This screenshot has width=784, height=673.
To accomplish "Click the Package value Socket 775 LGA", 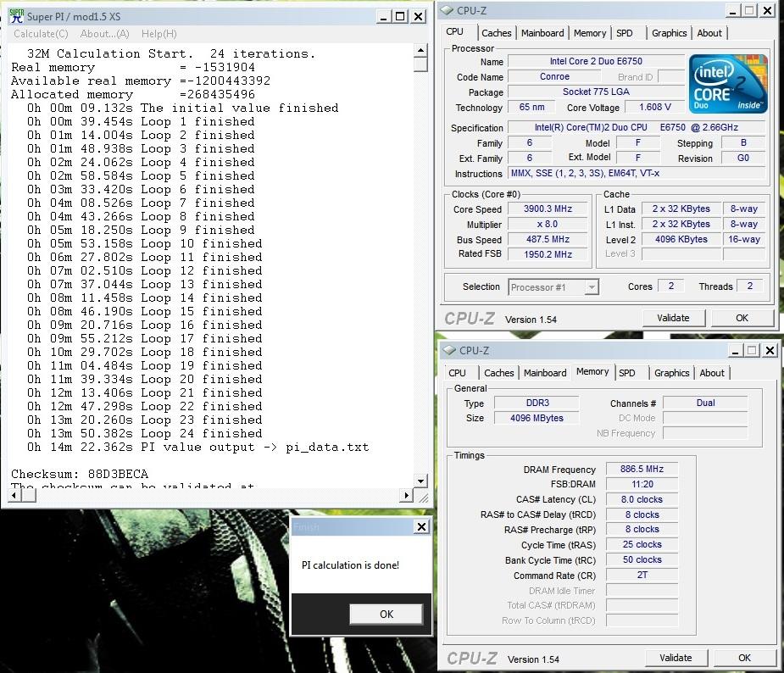I will click(596, 92).
